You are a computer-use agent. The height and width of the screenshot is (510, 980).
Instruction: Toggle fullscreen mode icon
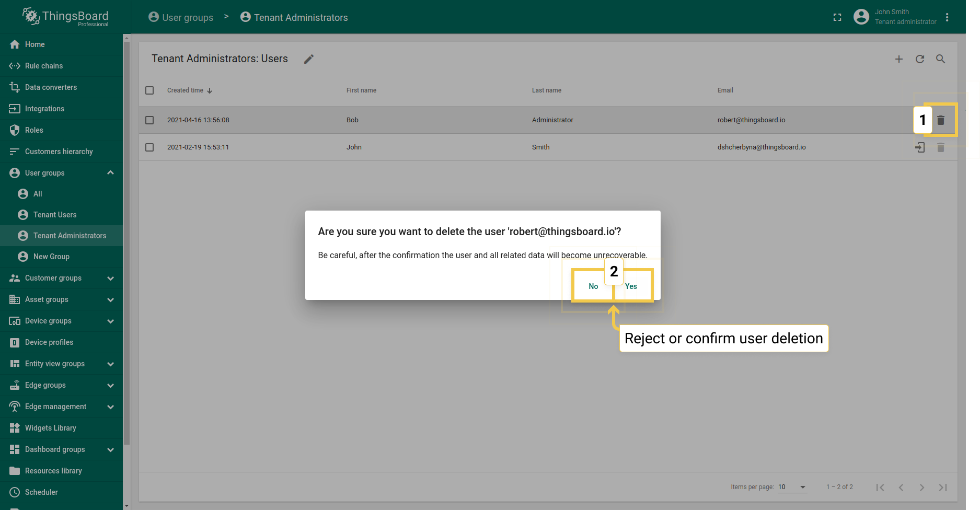tap(837, 17)
